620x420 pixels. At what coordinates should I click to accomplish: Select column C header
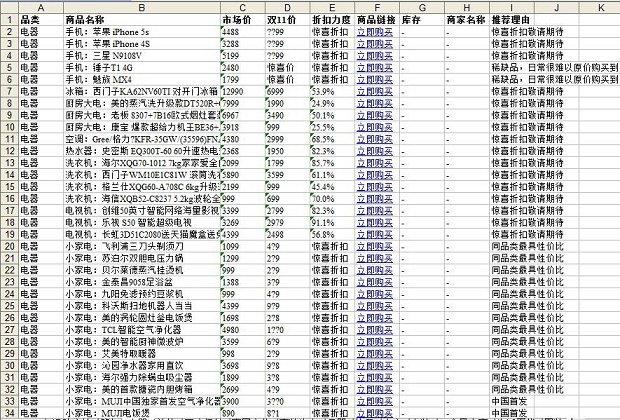point(243,8)
